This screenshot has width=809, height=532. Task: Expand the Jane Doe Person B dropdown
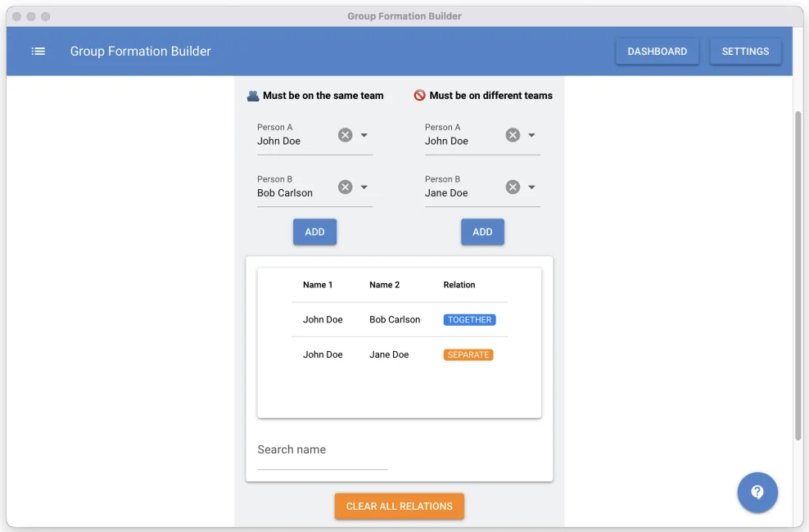531,187
